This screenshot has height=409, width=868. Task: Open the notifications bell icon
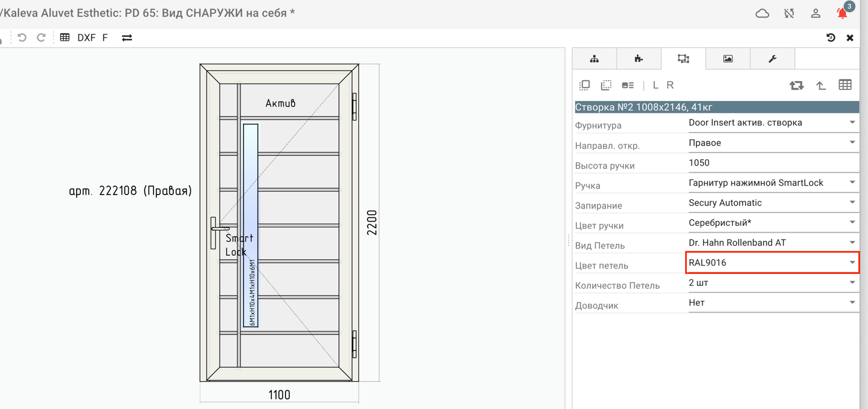pyautogui.click(x=842, y=13)
